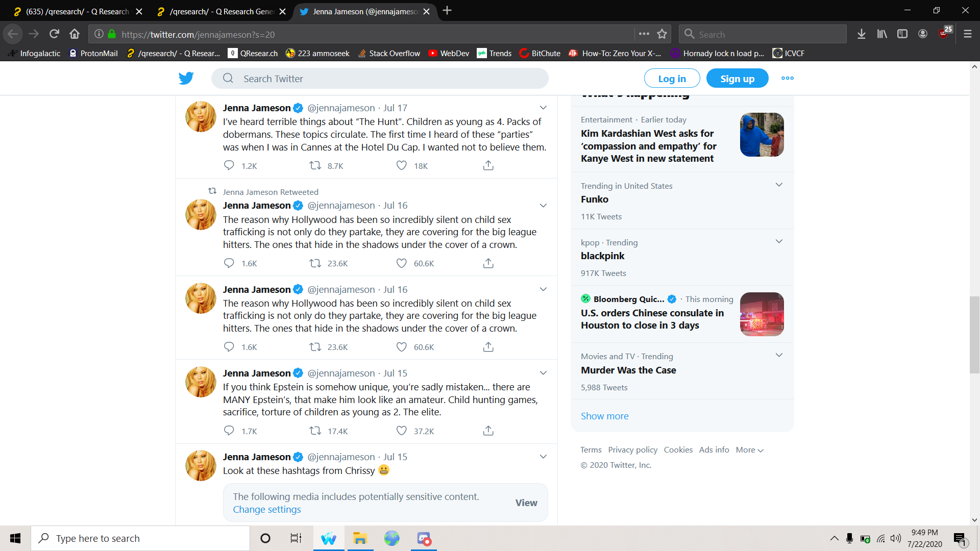Image resolution: width=980 pixels, height=551 pixels.
Task: Open Cortana circle on the taskbar
Action: coord(265,538)
